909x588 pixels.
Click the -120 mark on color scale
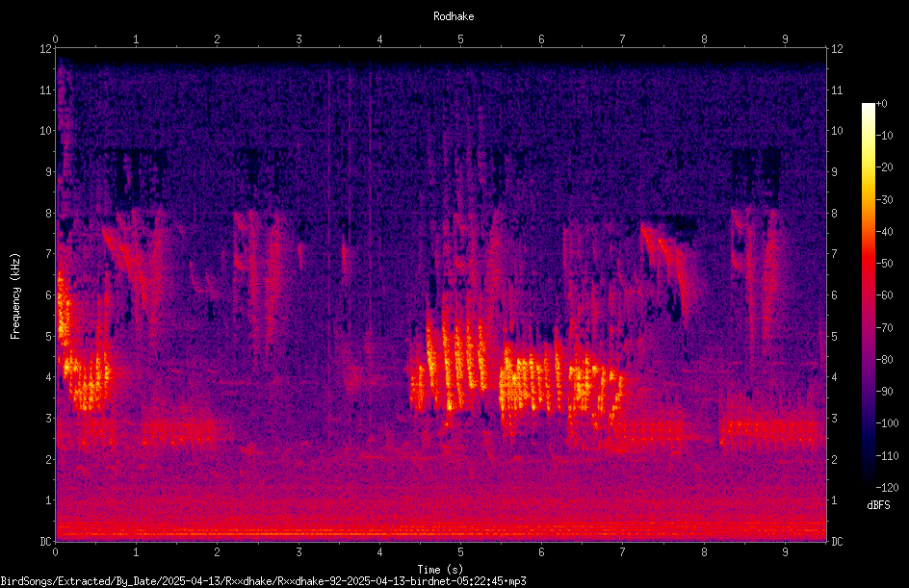click(x=887, y=488)
